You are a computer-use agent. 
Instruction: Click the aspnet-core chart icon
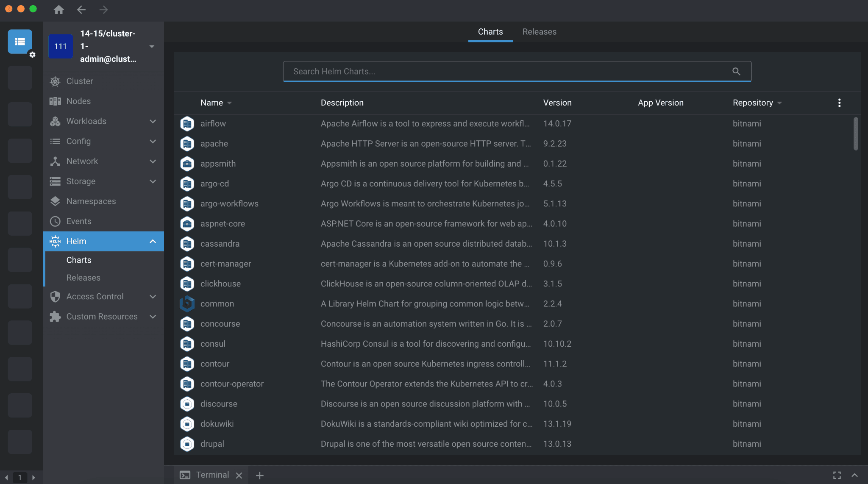(x=187, y=224)
